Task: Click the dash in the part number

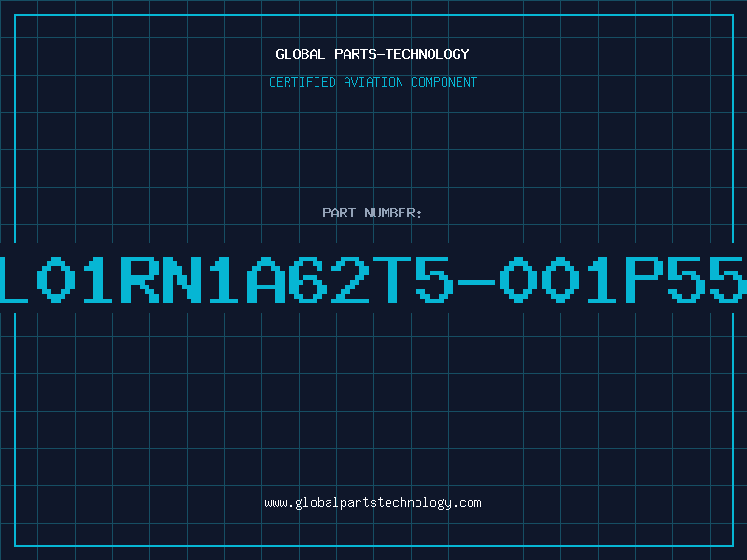Action: (x=476, y=282)
